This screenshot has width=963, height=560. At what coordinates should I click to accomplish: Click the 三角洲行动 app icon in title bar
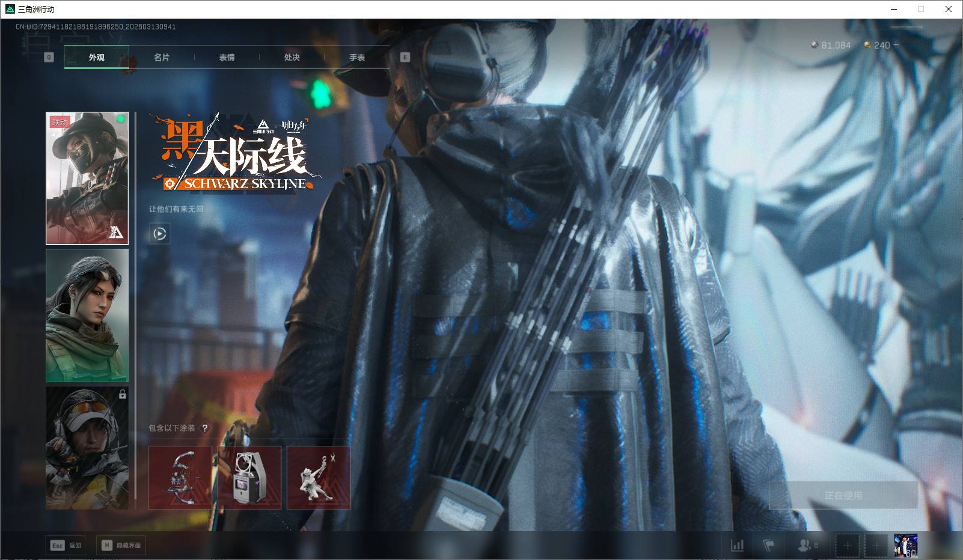click(x=10, y=9)
